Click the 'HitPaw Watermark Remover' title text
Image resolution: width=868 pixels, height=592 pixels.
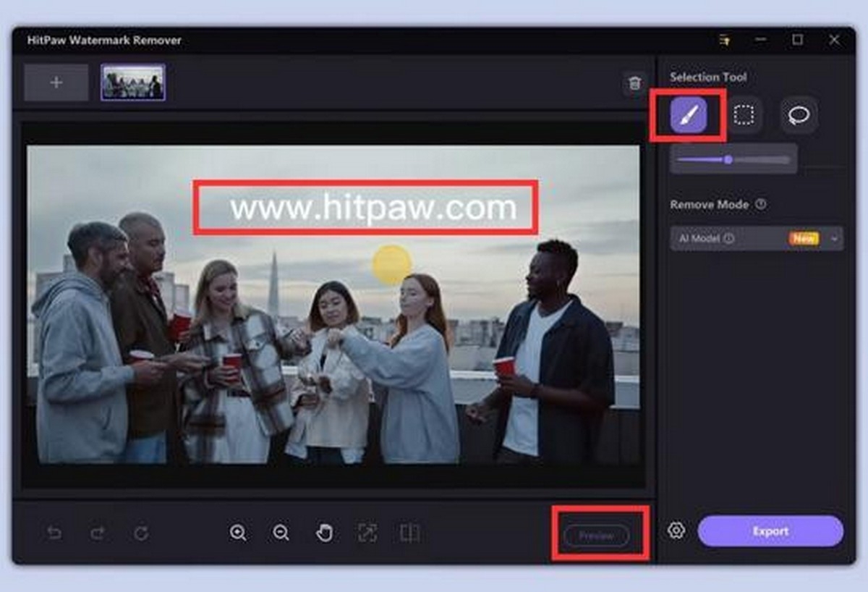(x=104, y=40)
